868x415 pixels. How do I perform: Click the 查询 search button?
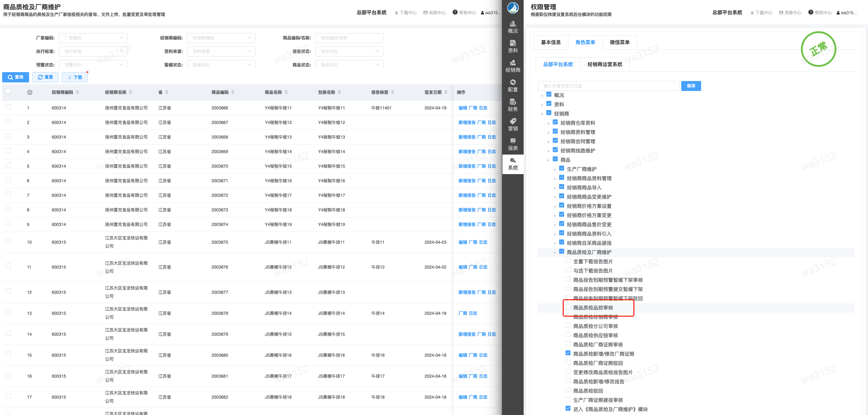pos(16,77)
